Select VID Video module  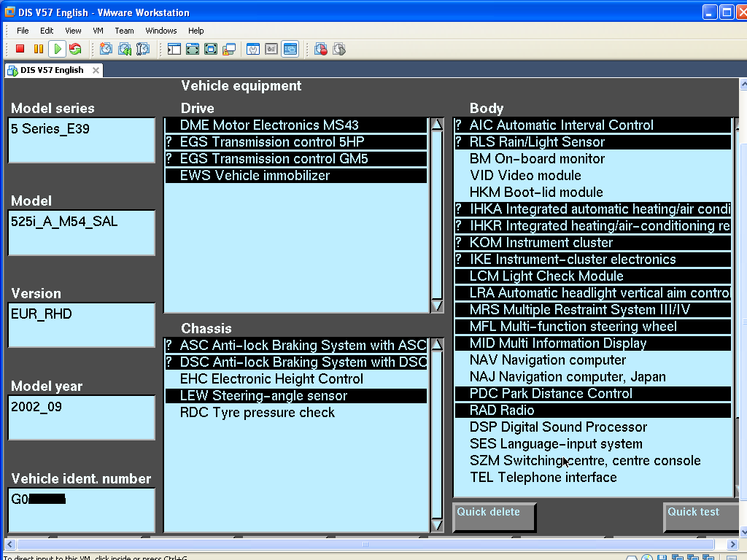[x=592, y=175]
